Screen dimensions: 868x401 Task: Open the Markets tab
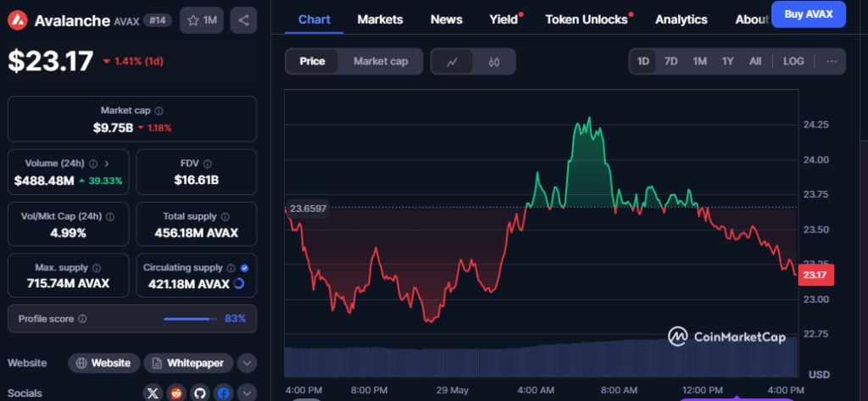coord(381,19)
